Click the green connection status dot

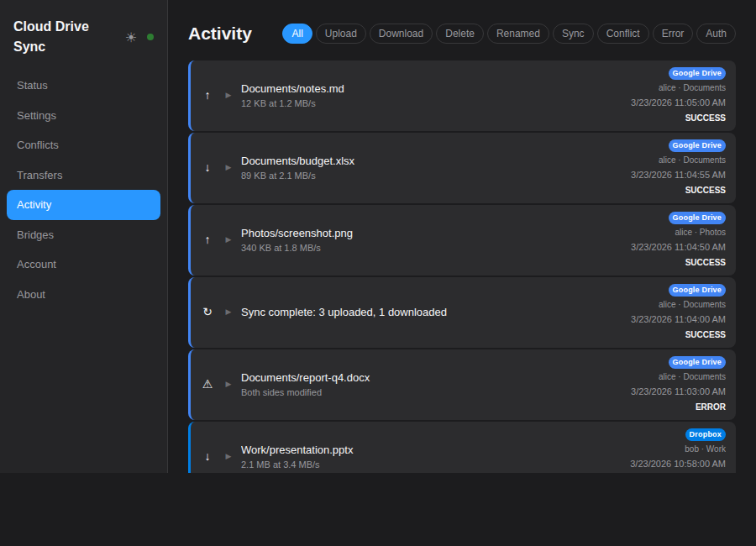[x=150, y=37]
